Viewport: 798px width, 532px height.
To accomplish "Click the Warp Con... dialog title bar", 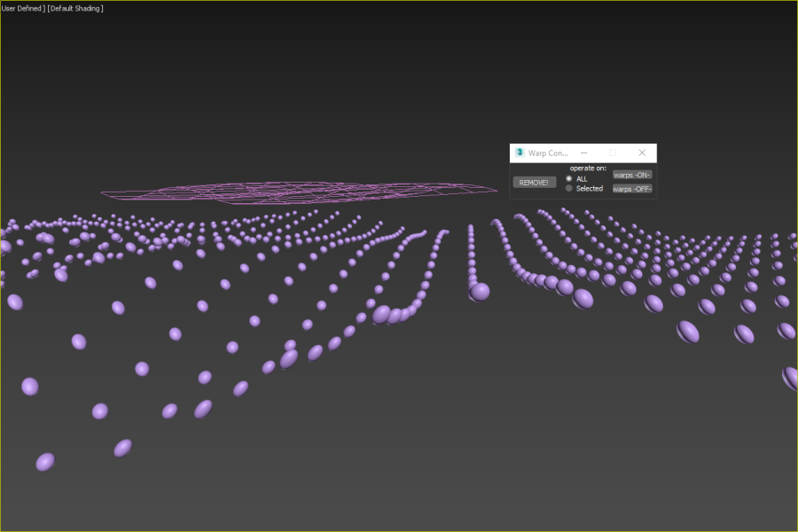I will pos(548,153).
